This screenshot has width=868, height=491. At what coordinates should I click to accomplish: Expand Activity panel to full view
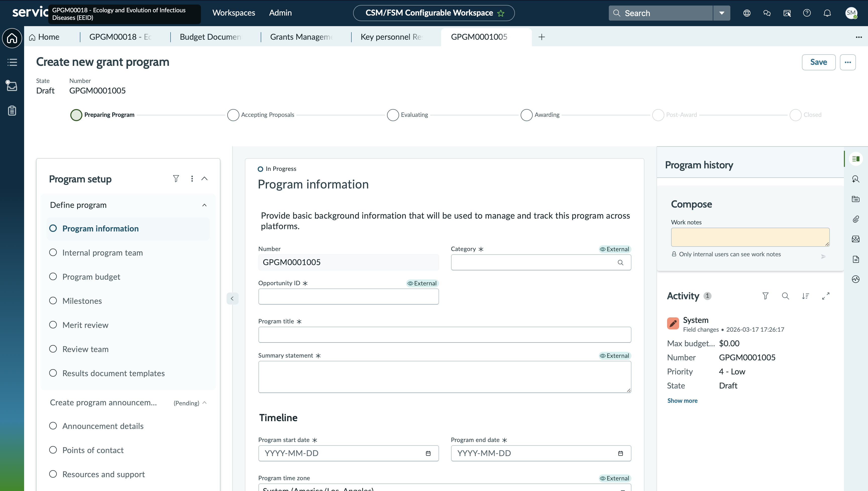coord(826,296)
